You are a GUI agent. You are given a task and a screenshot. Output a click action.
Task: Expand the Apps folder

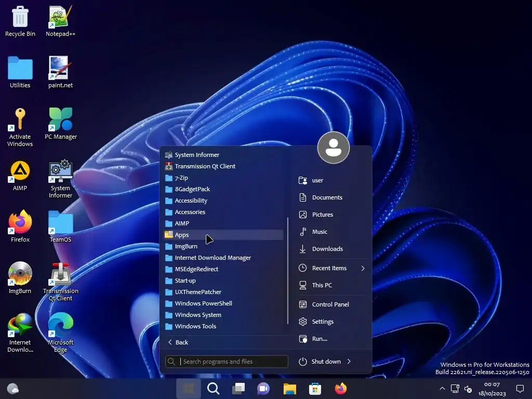pyautogui.click(x=223, y=235)
